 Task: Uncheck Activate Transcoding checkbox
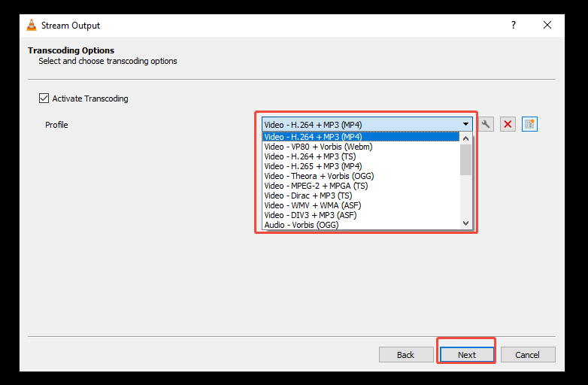click(x=44, y=99)
